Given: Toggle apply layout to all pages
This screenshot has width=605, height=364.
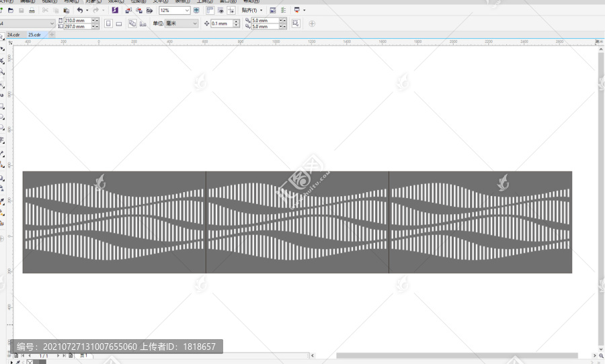Looking at the screenshot, I should [x=132, y=24].
